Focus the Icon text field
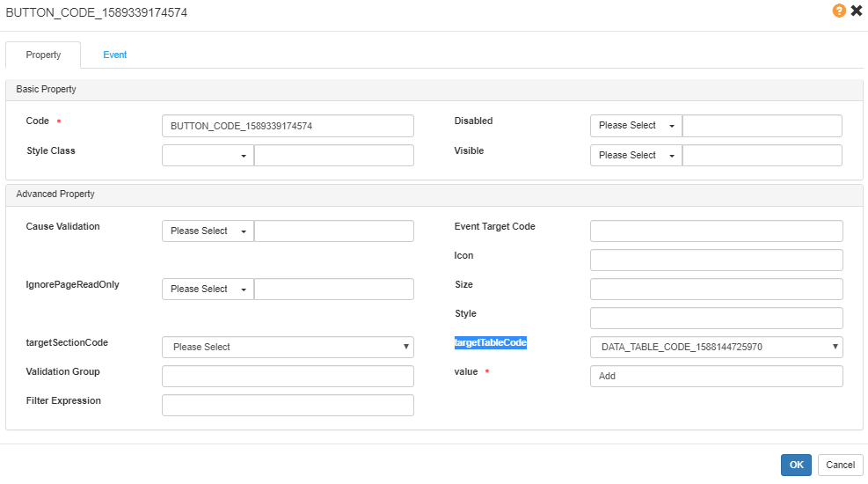 coord(716,260)
